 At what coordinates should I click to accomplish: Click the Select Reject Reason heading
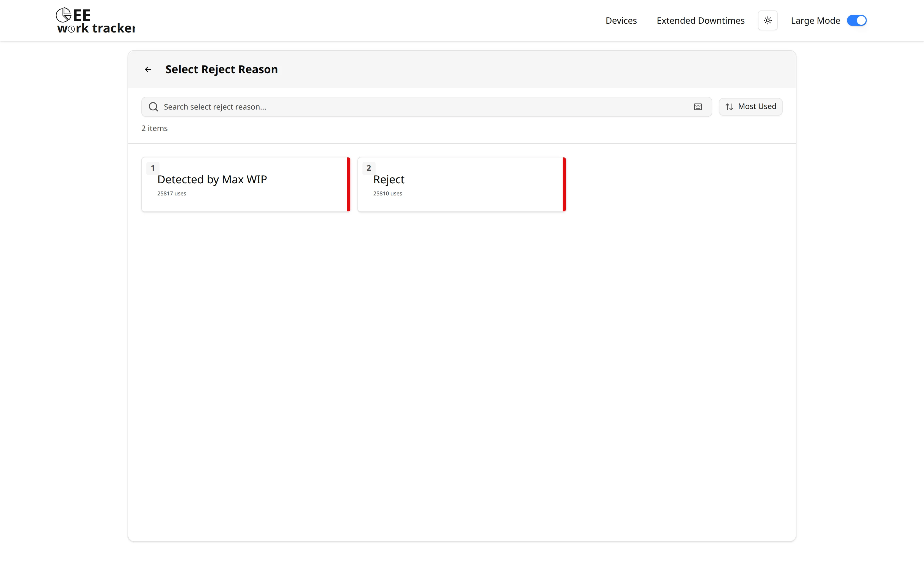click(221, 69)
